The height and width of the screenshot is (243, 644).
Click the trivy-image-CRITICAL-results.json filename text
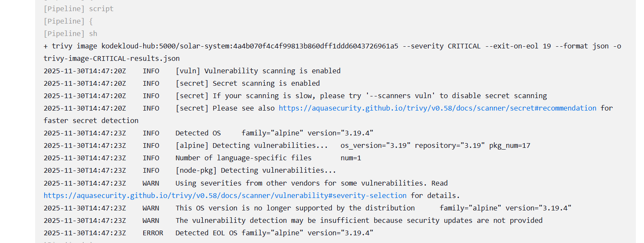click(x=111, y=58)
